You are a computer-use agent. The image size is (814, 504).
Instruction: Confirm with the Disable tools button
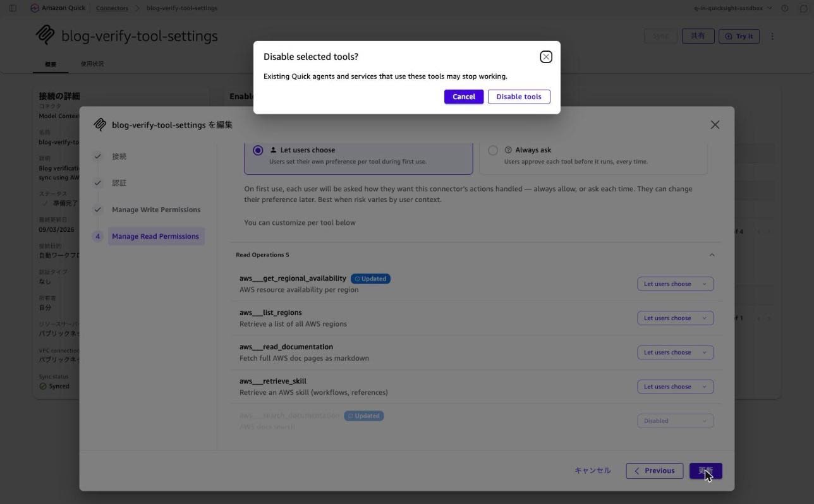coord(519,97)
